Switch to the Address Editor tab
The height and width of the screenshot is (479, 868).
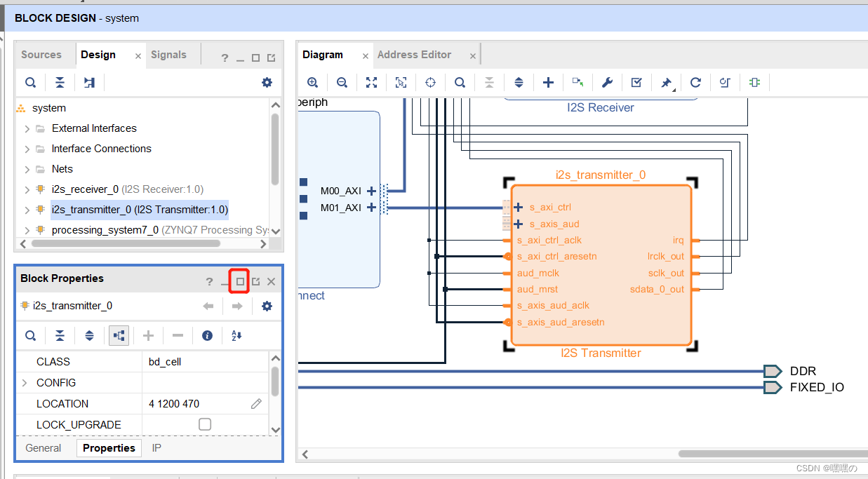tap(414, 54)
